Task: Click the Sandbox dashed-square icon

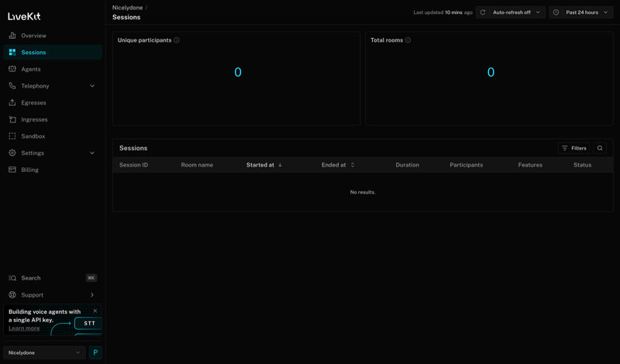Action: 12,136
